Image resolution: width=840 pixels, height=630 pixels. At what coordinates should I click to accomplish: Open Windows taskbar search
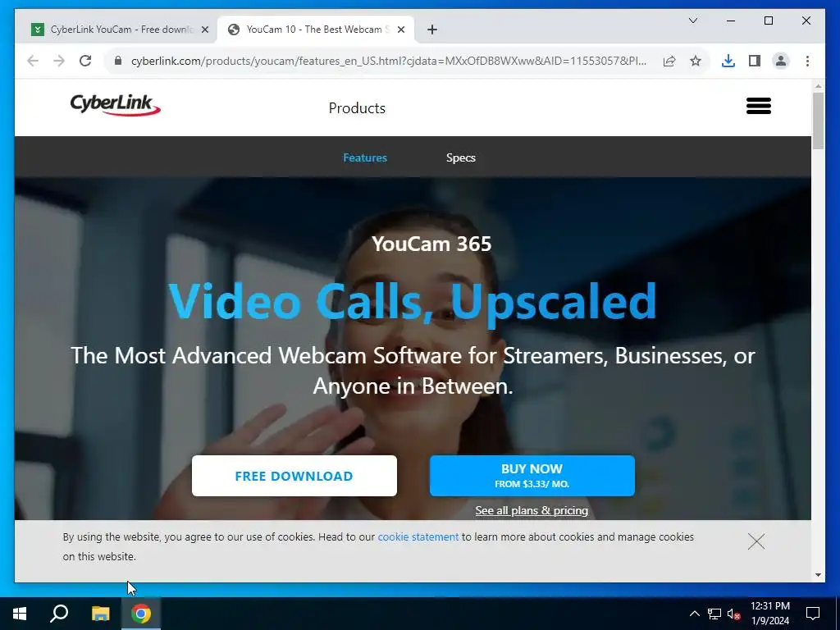(x=59, y=614)
